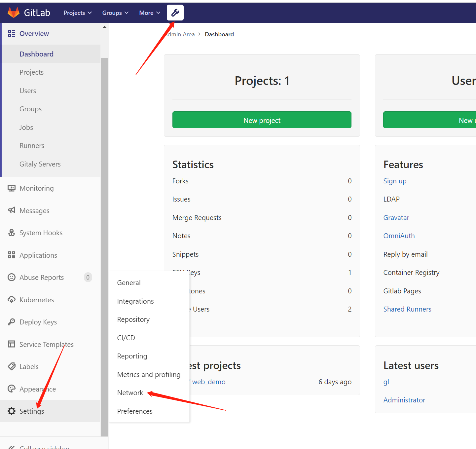Click the Overview grid icon

[x=12, y=33]
